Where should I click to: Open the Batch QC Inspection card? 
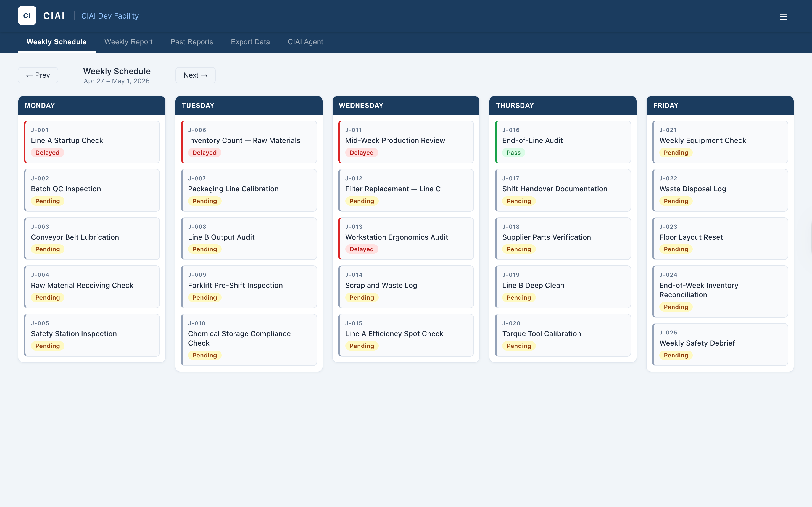[x=92, y=190]
